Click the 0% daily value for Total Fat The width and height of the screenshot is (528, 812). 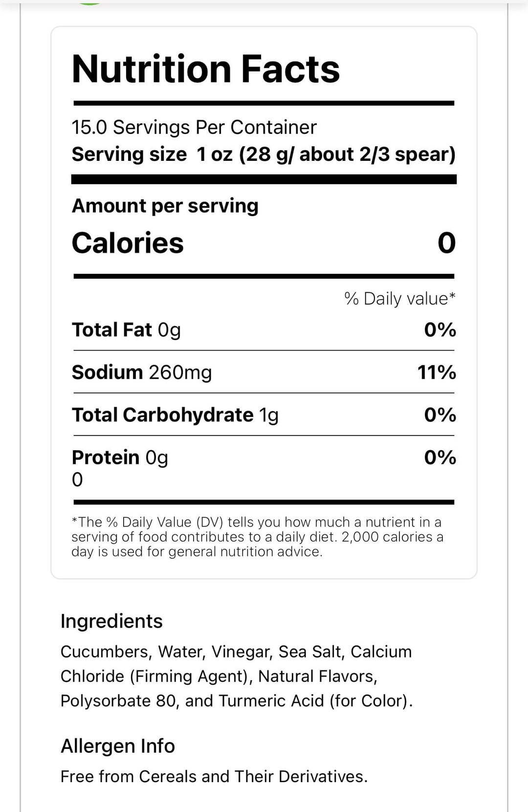point(440,330)
